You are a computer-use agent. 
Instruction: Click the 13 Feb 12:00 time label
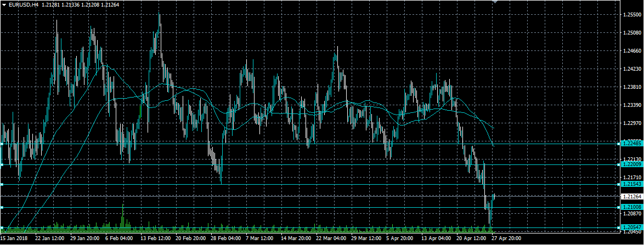155,238
